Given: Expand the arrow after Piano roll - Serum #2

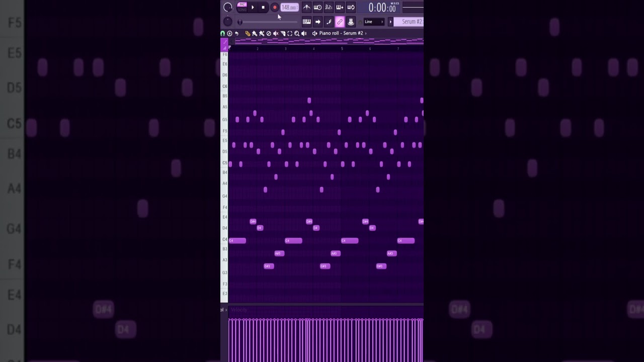Looking at the screenshot, I should tap(366, 33).
